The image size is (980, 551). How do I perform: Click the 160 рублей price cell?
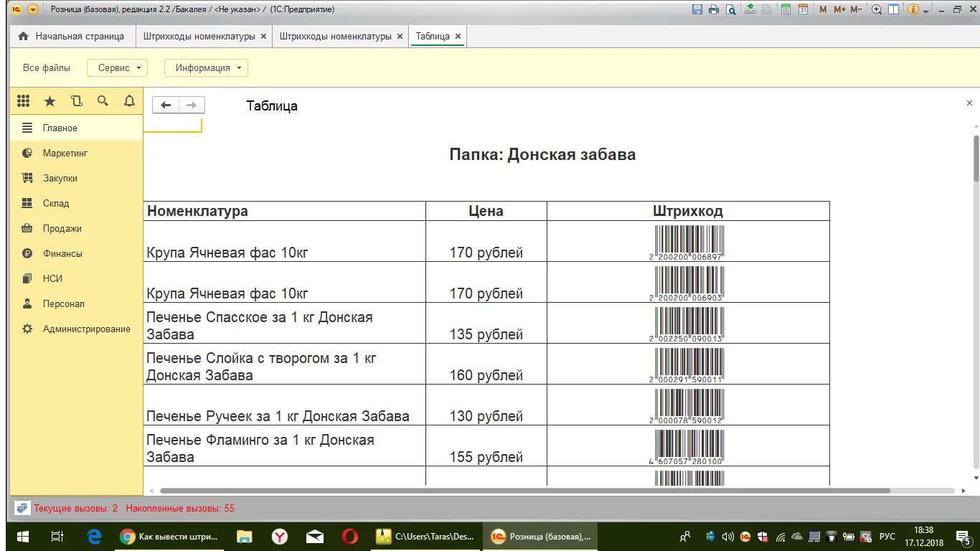[486, 364]
